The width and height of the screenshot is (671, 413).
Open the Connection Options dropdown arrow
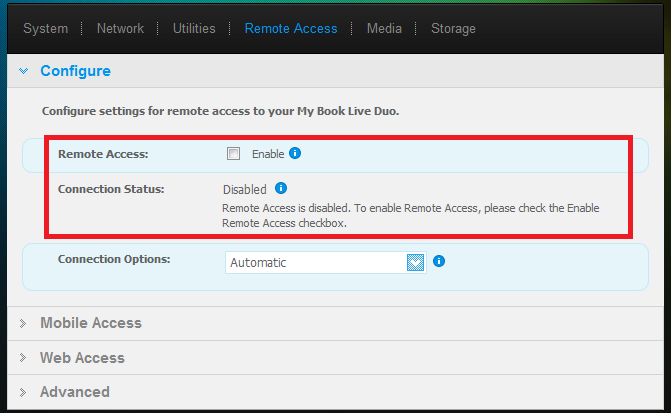(x=416, y=262)
